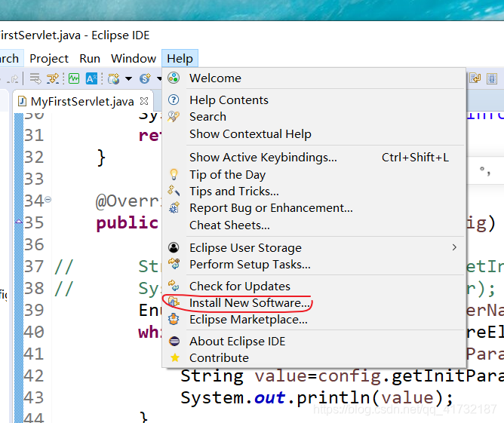Click the Install New Software icon
This screenshot has width=504, height=423.
click(174, 302)
